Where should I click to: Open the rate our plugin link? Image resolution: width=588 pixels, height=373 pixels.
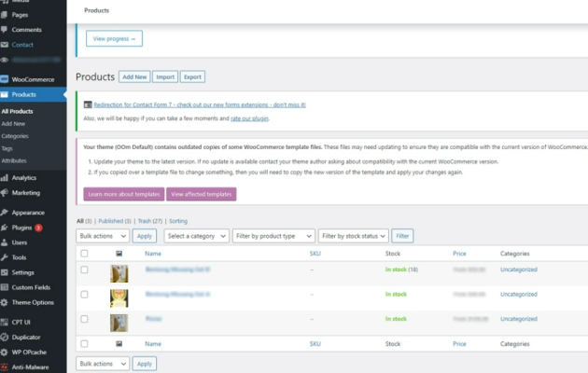249,118
